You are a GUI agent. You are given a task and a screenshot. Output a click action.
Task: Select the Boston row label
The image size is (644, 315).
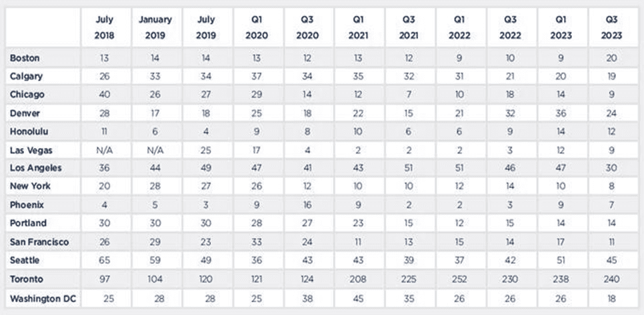pyautogui.click(x=25, y=58)
